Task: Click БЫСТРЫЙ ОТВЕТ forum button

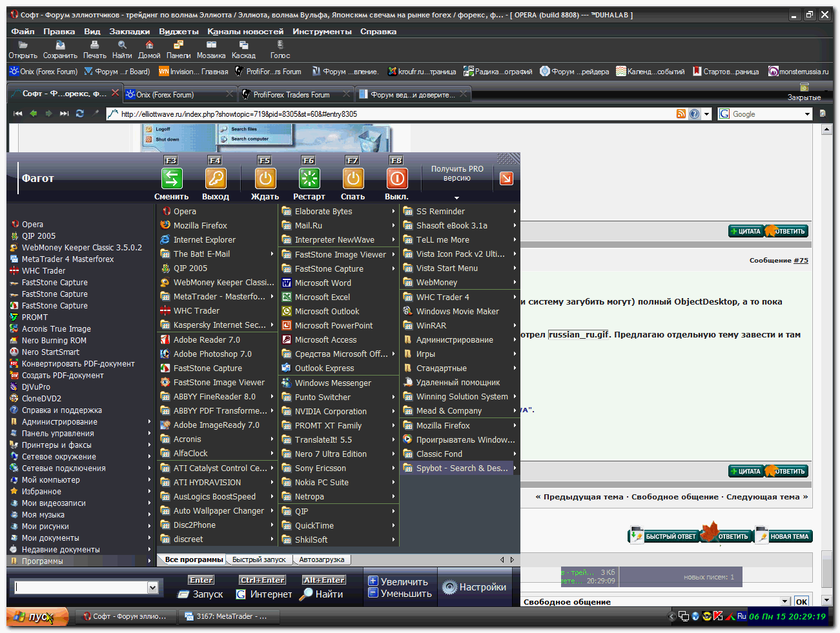Action: point(664,536)
